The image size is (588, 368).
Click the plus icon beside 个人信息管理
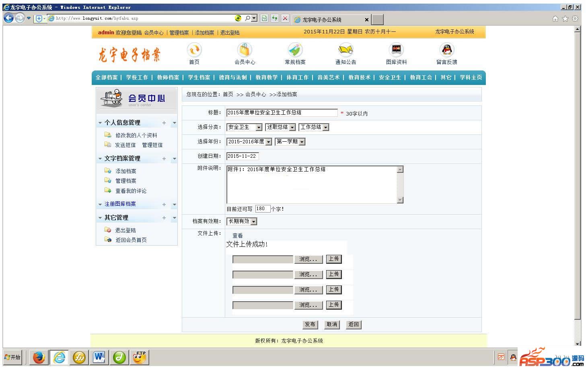pos(164,123)
